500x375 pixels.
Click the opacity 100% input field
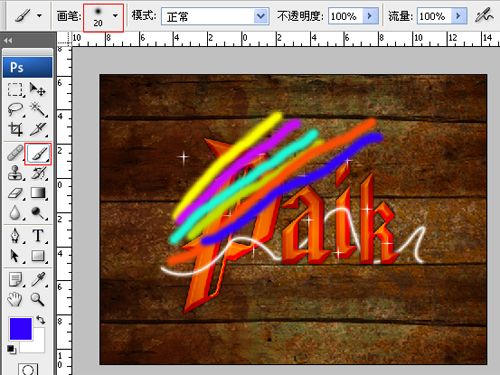click(345, 16)
